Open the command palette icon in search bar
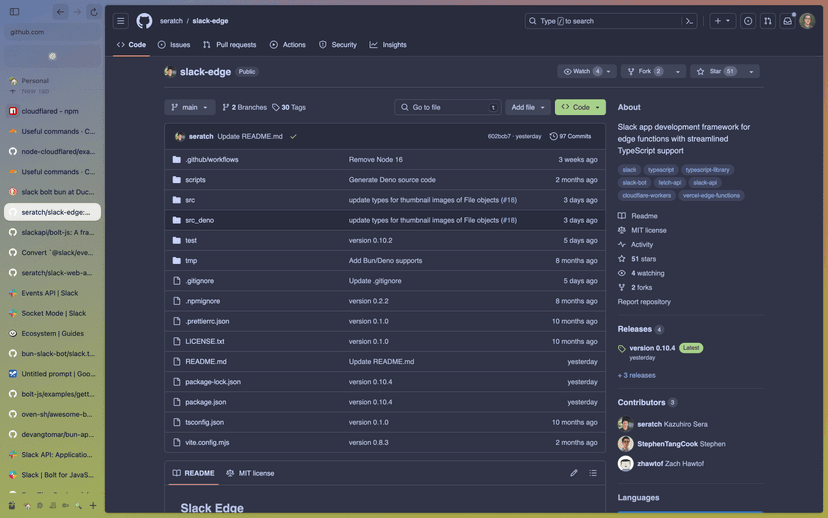The height and width of the screenshot is (518, 828). point(689,21)
